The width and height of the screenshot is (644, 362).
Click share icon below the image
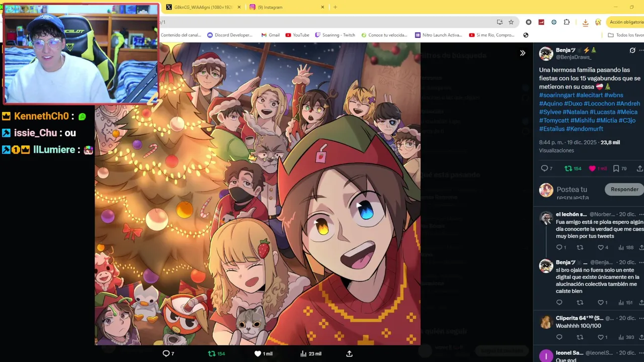pyautogui.click(x=349, y=353)
